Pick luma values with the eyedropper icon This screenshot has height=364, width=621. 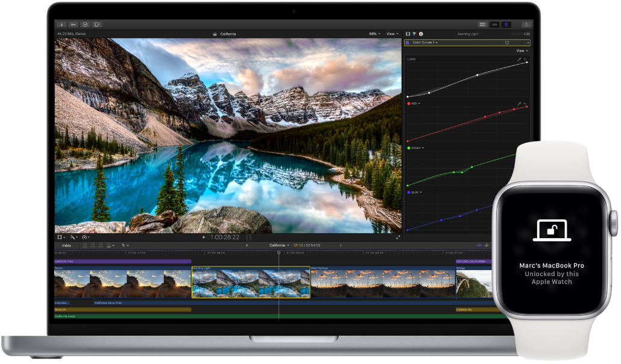[x=519, y=58]
